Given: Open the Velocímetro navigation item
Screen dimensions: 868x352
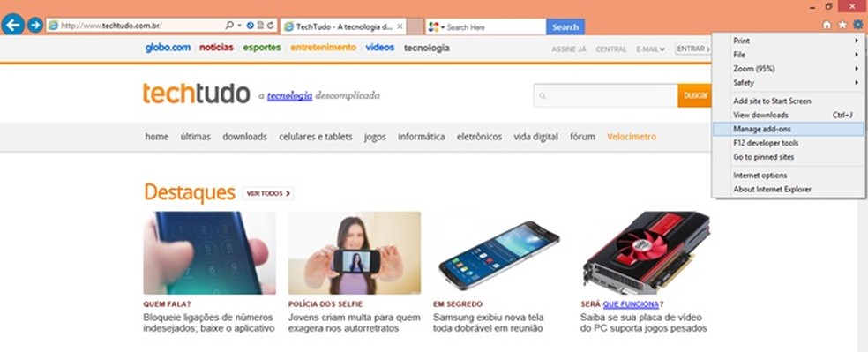Looking at the screenshot, I should click(632, 137).
